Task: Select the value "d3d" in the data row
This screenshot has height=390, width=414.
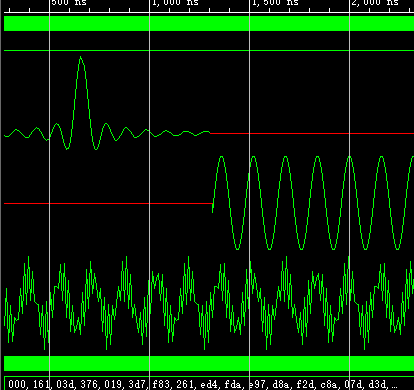Action: tap(377, 384)
